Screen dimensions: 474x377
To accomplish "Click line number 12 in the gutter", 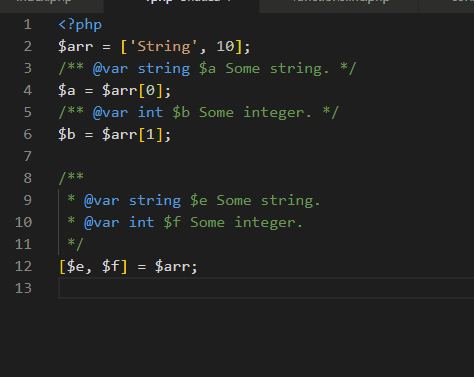I will [x=23, y=266].
